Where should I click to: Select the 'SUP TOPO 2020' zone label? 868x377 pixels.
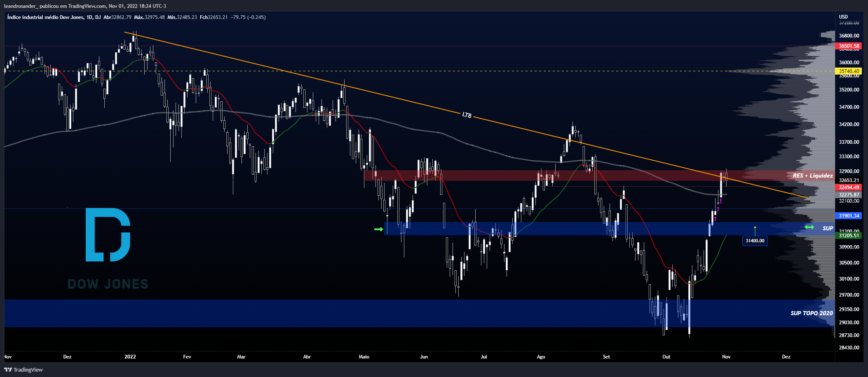tap(812, 313)
